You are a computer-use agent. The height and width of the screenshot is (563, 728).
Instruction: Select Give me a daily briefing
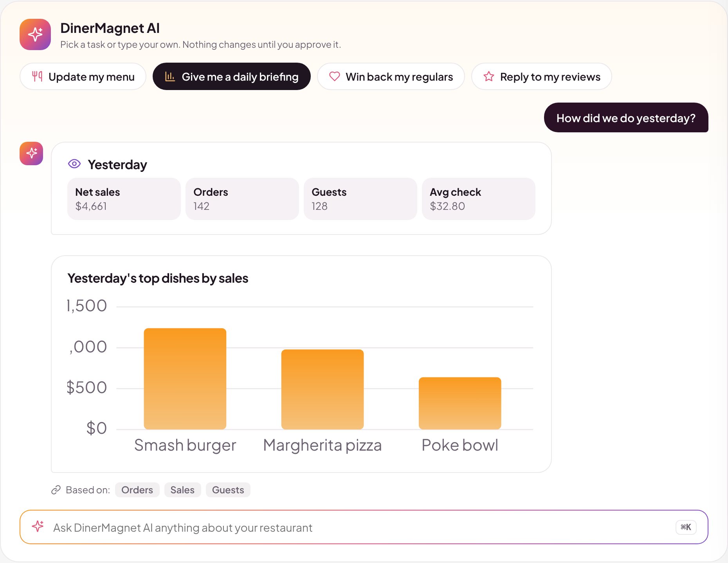click(232, 76)
